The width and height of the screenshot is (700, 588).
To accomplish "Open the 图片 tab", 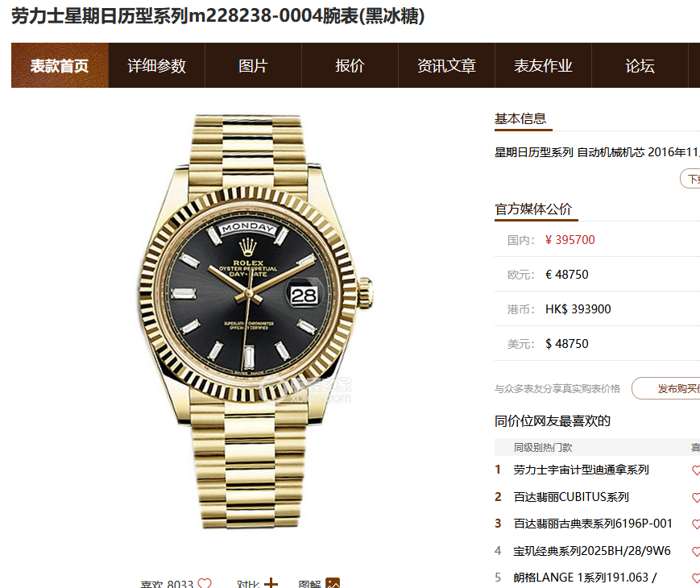I will (x=253, y=65).
